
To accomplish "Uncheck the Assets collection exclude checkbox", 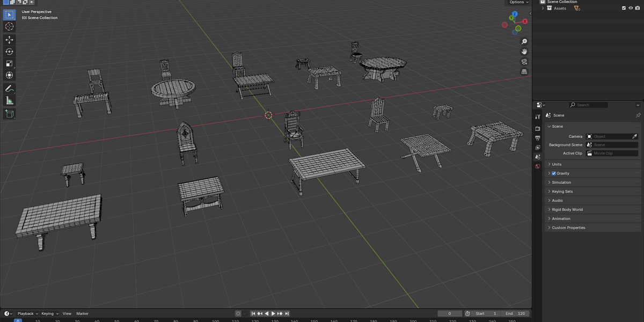I will [x=624, y=8].
